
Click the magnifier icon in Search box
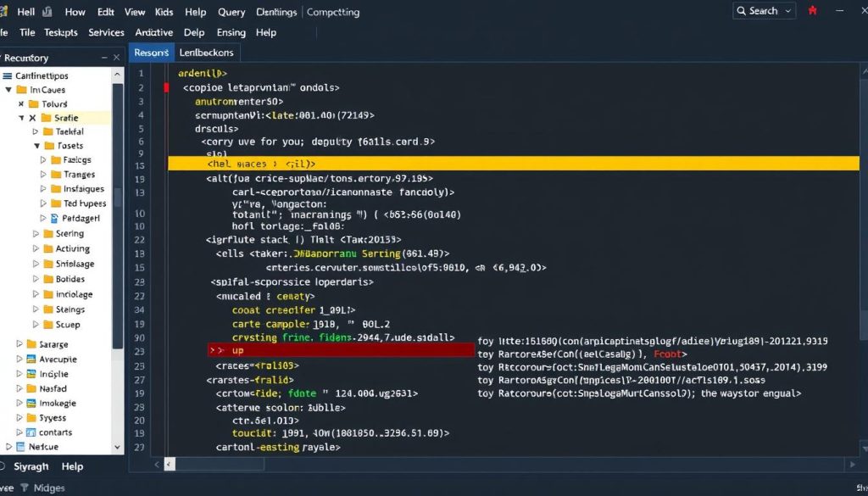pos(741,11)
